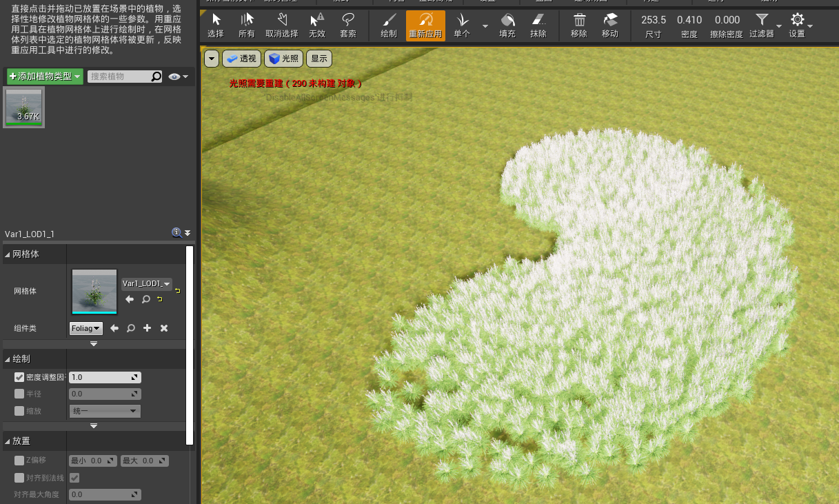Open the 设置 settings gear

pos(797,26)
